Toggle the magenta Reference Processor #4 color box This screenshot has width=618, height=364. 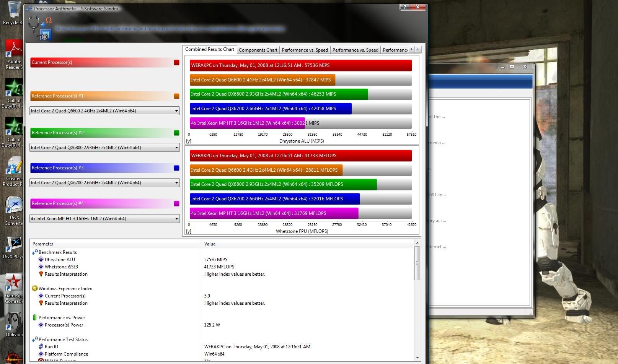coord(176,203)
